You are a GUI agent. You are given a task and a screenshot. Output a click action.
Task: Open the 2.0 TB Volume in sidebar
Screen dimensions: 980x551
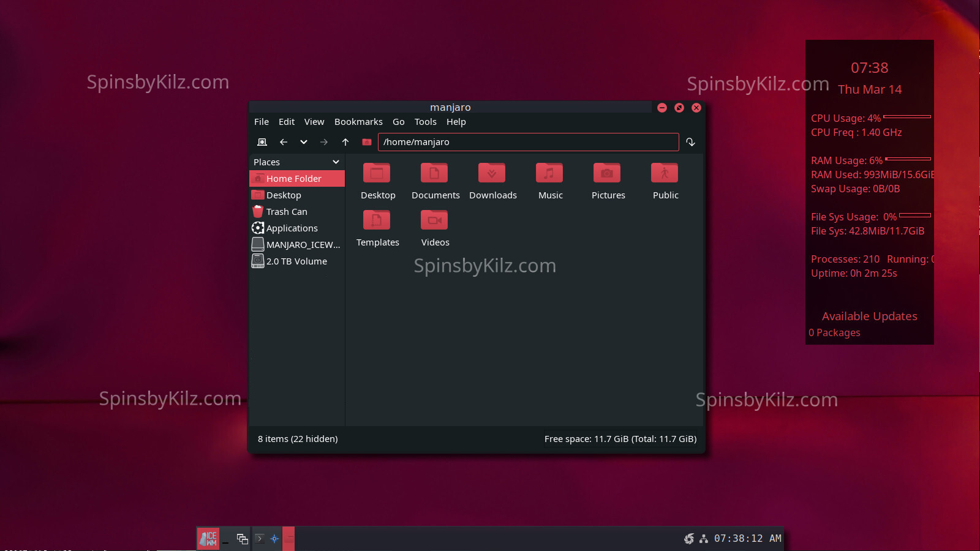point(296,261)
